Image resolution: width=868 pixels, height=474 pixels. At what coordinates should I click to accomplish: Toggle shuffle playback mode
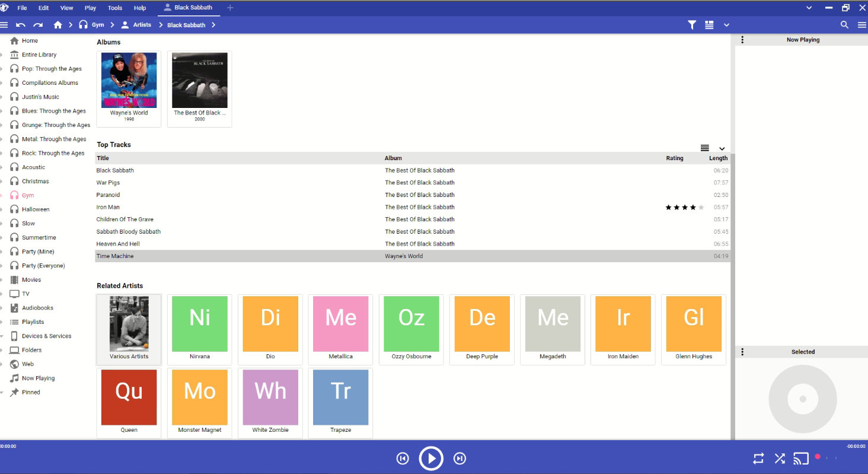780,458
